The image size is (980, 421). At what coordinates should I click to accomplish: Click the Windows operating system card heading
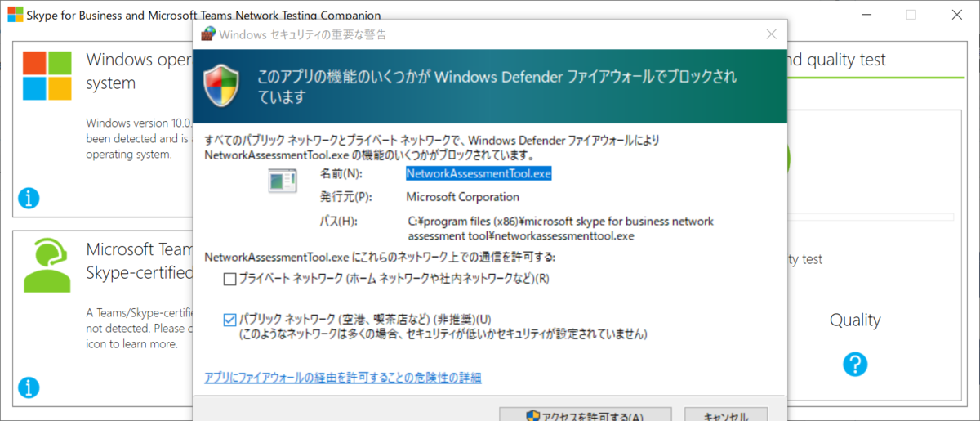(x=139, y=71)
